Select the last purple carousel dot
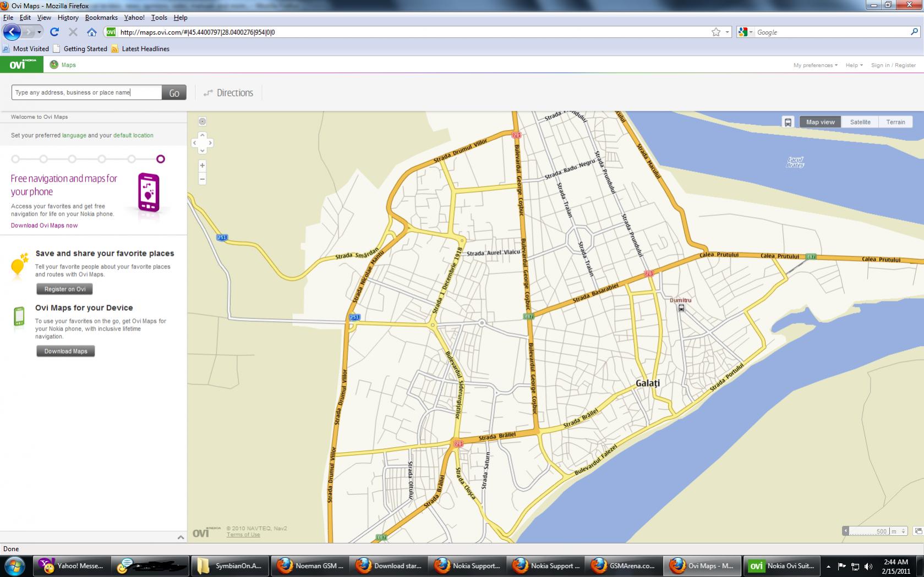This screenshot has width=924, height=577. pyautogui.click(x=160, y=159)
